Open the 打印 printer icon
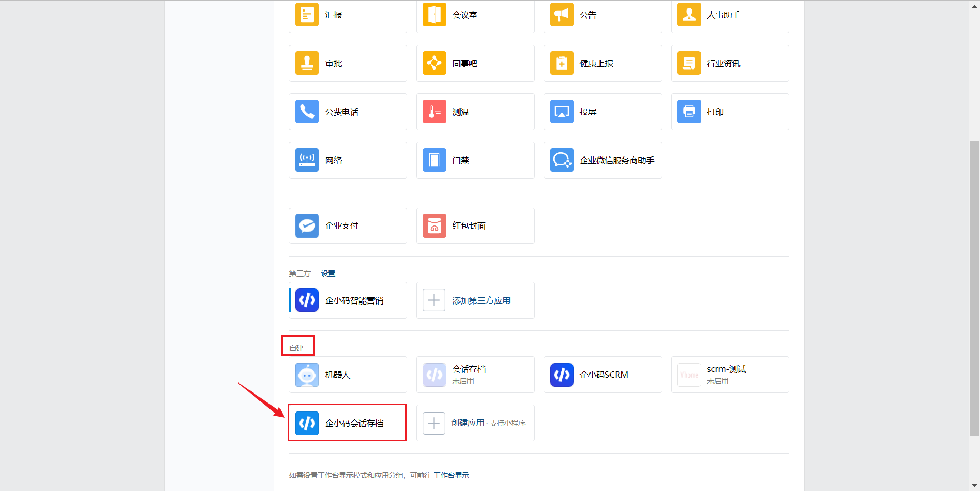This screenshot has height=491, width=980. click(x=689, y=112)
